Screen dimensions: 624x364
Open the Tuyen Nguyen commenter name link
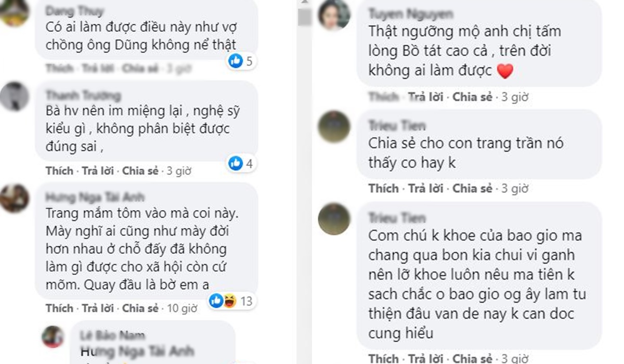click(410, 13)
